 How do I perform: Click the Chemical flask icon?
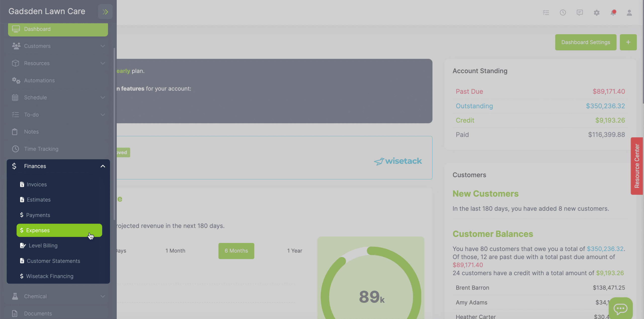click(x=15, y=296)
